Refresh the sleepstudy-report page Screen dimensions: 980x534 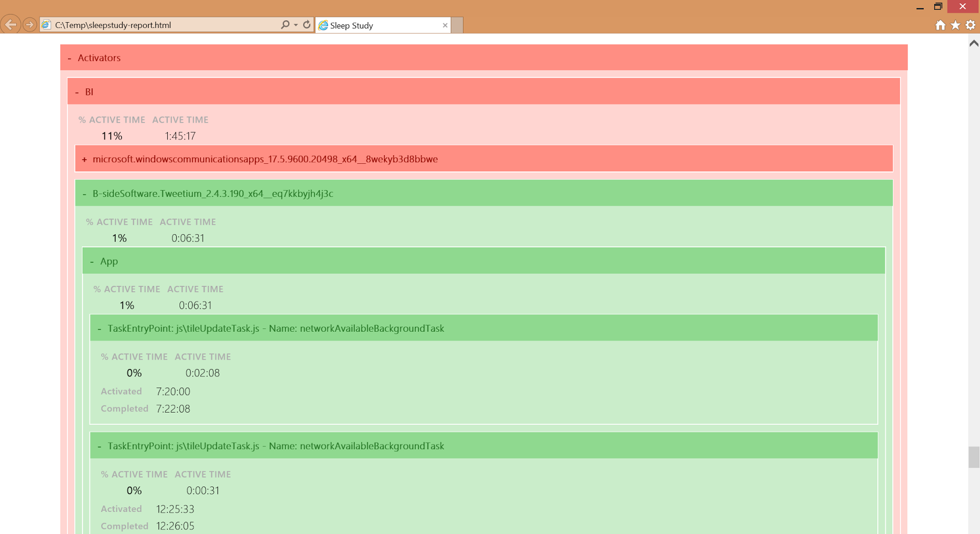[307, 25]
